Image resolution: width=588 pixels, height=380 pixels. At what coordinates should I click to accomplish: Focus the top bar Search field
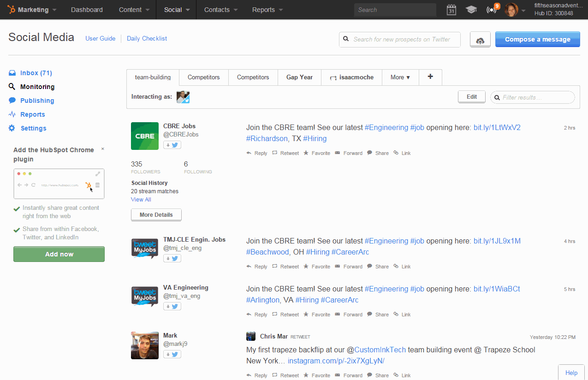pos(395,10)
